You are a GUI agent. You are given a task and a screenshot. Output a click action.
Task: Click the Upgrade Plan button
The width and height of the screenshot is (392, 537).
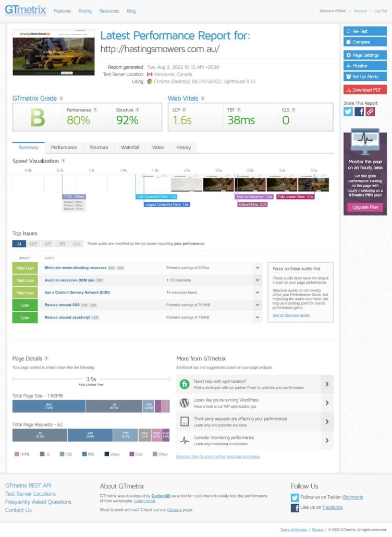point(365,207)
